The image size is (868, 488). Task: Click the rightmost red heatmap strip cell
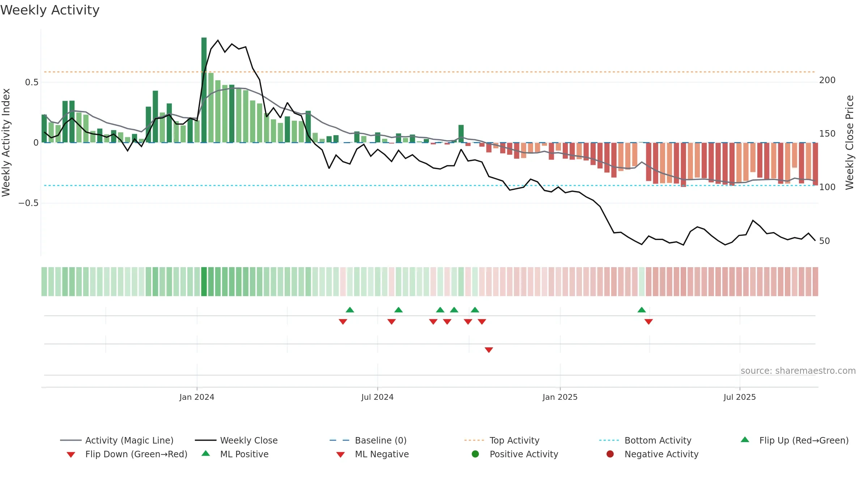click(x=815, y=282)
